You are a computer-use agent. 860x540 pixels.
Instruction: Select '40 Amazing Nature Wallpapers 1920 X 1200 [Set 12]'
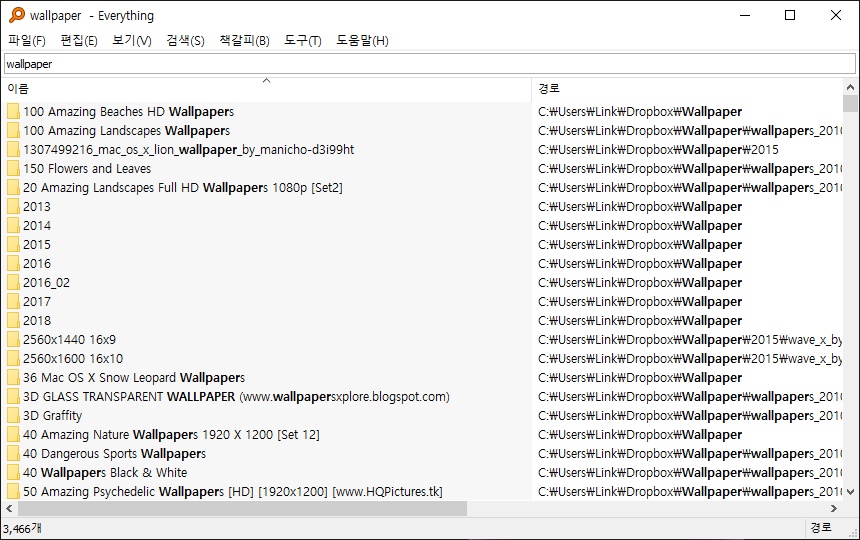pos(171,435)
